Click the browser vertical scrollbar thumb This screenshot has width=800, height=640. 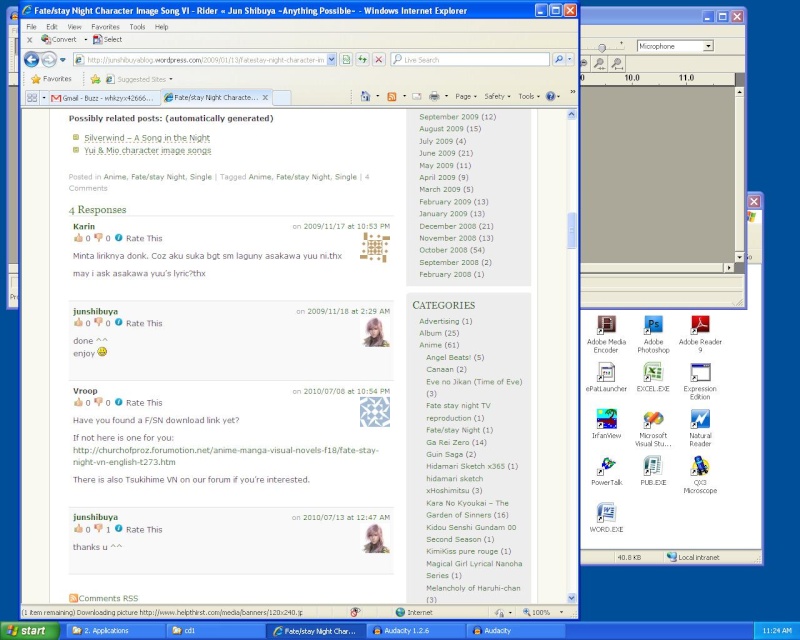(571, 231)
